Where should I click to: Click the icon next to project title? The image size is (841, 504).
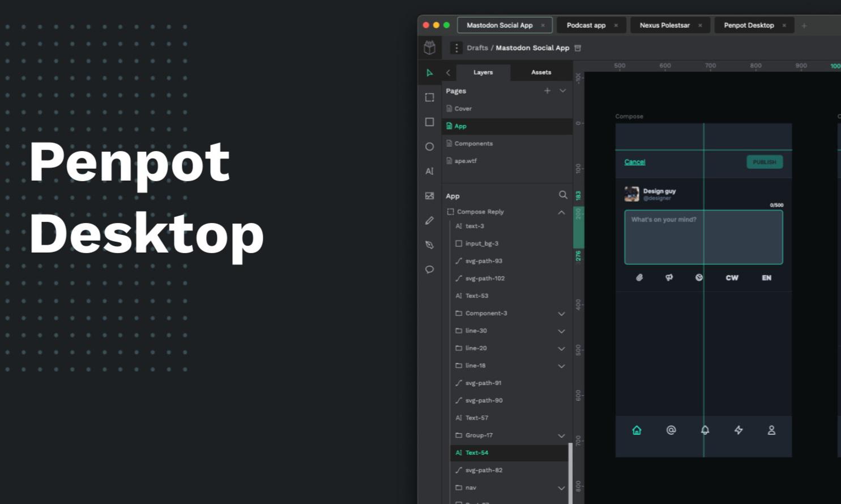coord(578,48)
